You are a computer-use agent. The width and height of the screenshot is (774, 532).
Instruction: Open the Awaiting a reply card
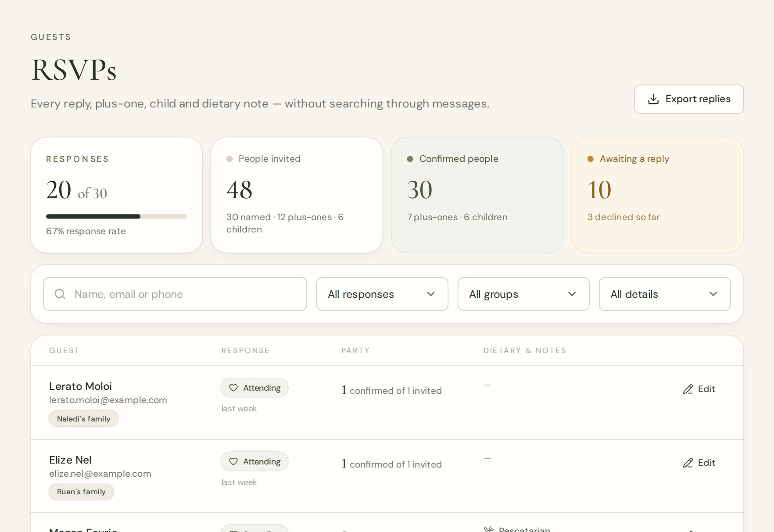pyautogui.click(x=657, y=195)
